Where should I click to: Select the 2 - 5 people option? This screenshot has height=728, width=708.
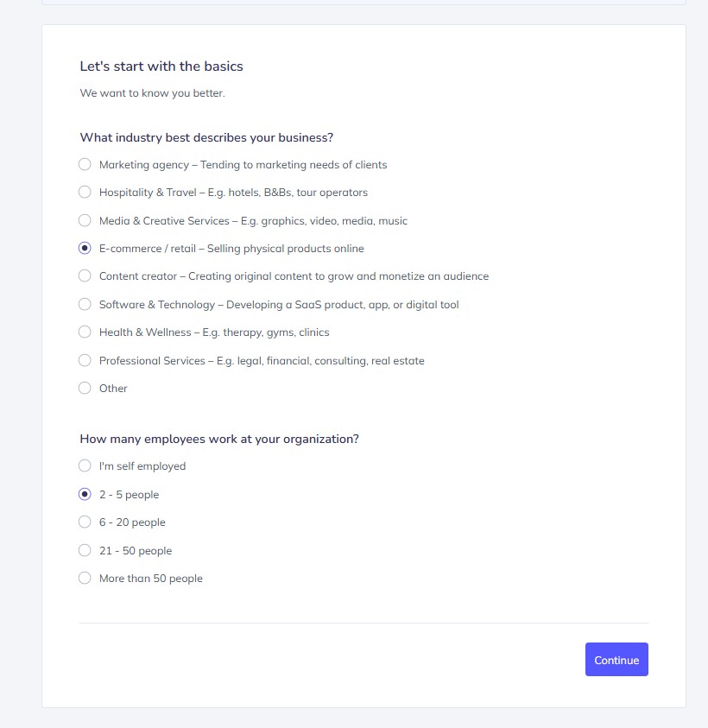pyautogui.click(x=85, y=494)
